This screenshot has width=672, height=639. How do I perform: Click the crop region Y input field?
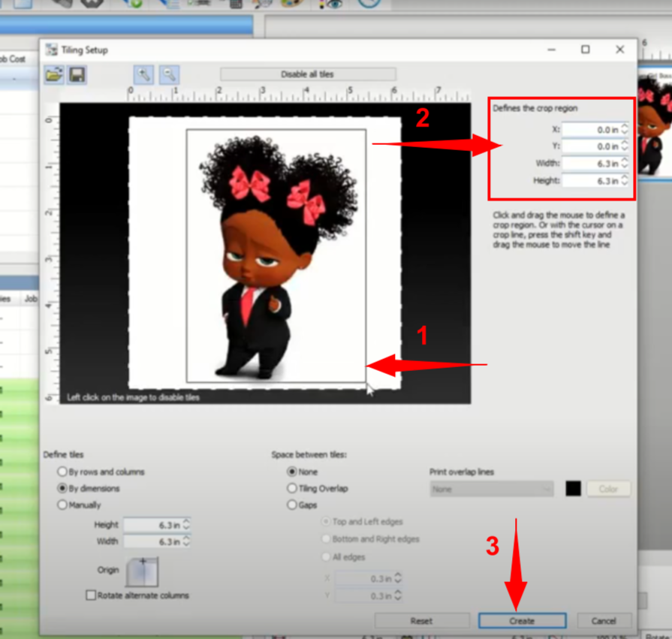[591, 146]
